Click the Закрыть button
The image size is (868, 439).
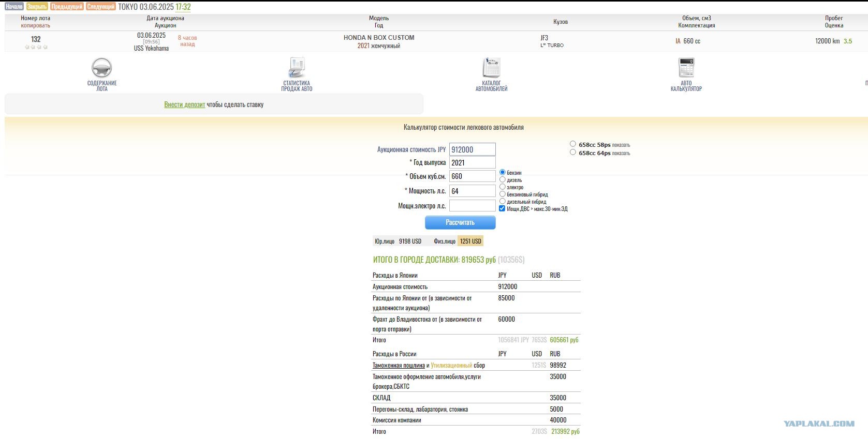point(37,7)
